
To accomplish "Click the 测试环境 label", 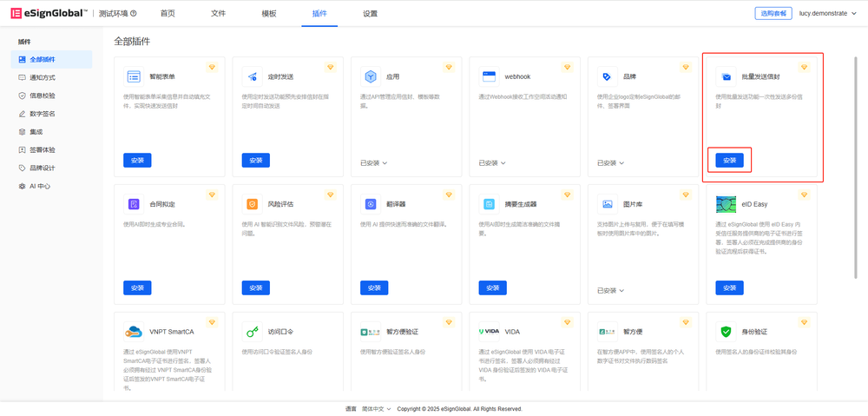I will (x=114, y=14).
